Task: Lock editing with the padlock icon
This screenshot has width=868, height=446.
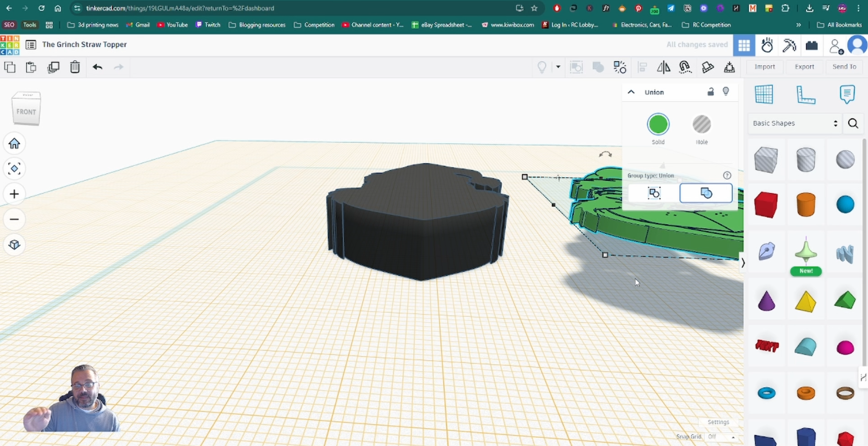Action: (710, 92)
